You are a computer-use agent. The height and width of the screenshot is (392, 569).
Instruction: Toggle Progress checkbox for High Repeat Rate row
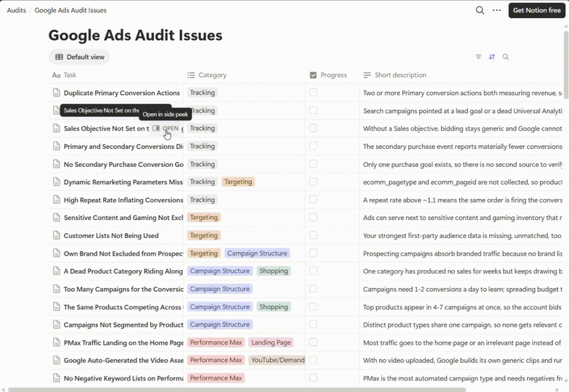pyautogui.click(x=313, y=200)
